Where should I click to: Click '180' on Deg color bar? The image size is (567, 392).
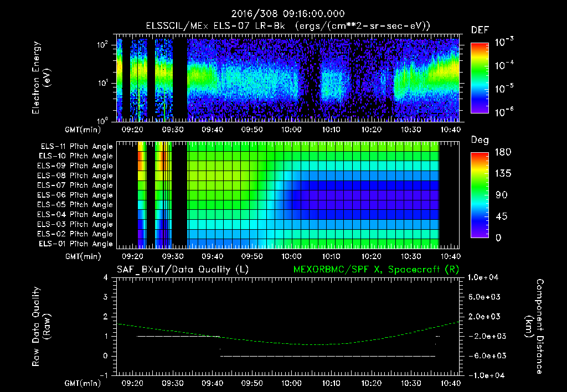point(503,152)
